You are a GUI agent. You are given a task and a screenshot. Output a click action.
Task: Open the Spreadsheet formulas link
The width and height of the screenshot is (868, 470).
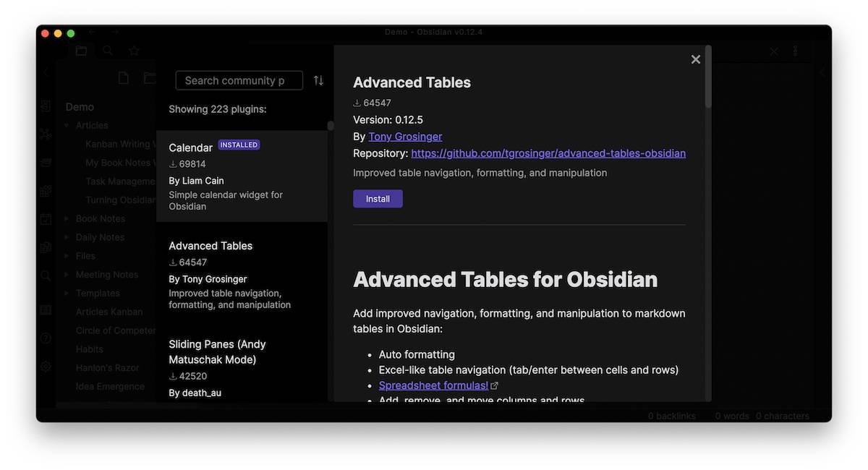click(x=433, y=385)
